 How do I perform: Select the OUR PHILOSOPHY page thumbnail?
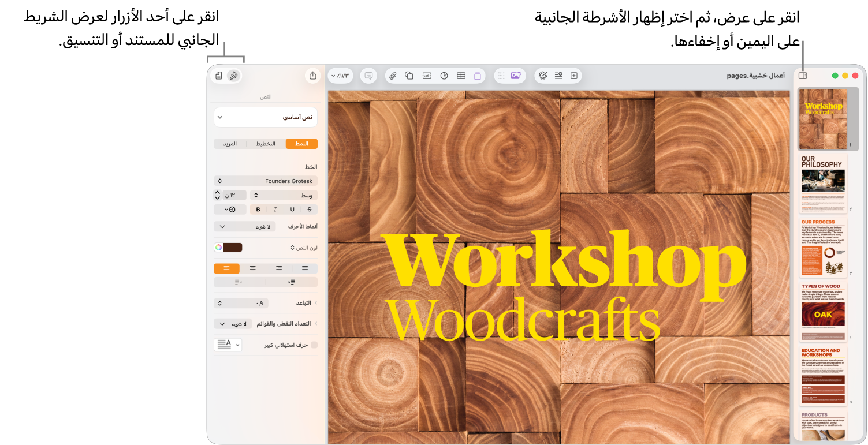[x=823, y=183]
